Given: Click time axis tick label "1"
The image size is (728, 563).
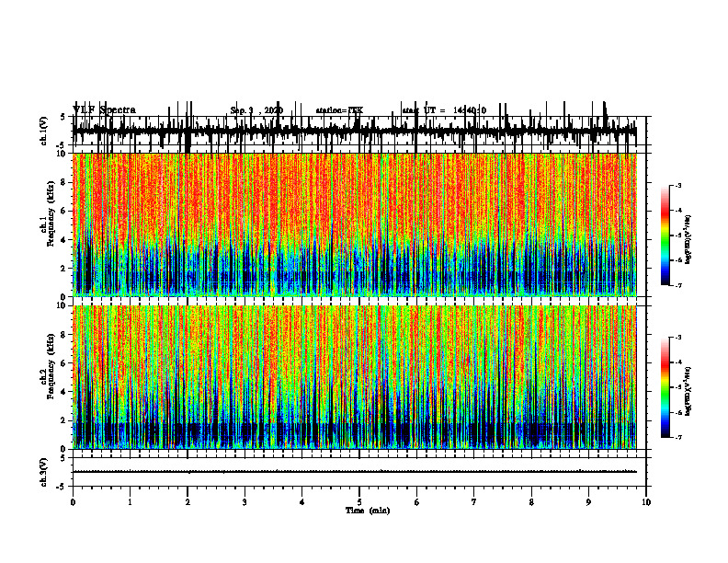Looking at the screenshot, I should pyautogui.click(x=130, y=502).
